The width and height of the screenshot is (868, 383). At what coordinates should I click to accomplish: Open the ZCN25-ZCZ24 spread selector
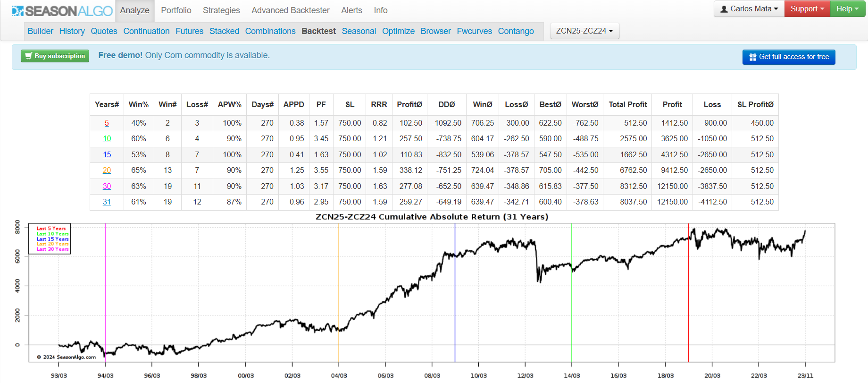(584, 31)
